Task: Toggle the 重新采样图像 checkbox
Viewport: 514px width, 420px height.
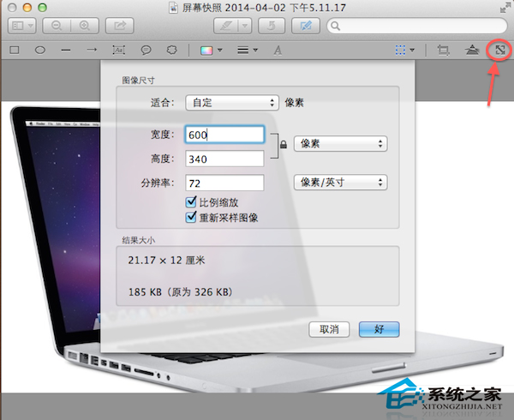Action: point(192,218)
